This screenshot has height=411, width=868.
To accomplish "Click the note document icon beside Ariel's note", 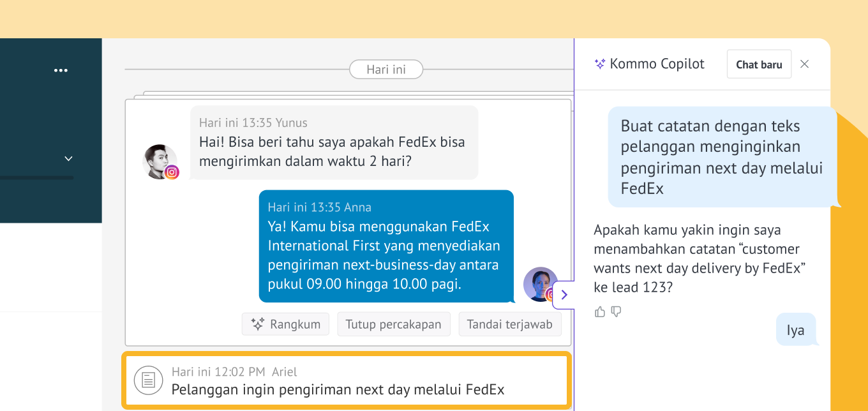I will click(x=148, y=381).
